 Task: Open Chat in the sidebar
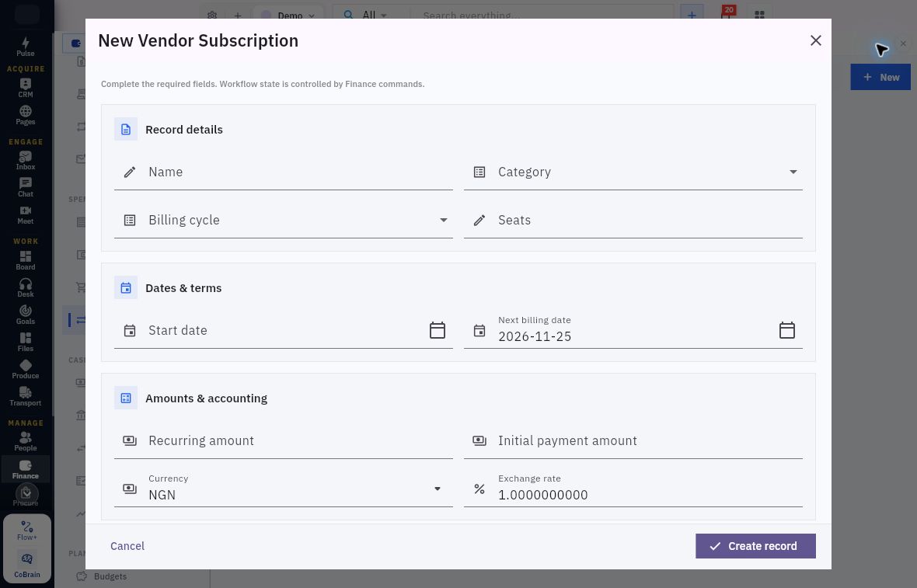(x=25, y=188)
